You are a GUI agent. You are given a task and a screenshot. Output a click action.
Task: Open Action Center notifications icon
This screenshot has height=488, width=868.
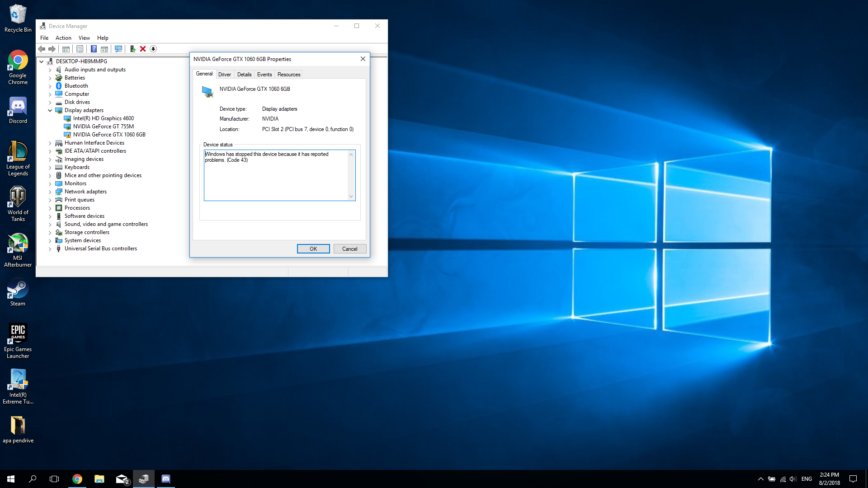(x=853, y=479)
